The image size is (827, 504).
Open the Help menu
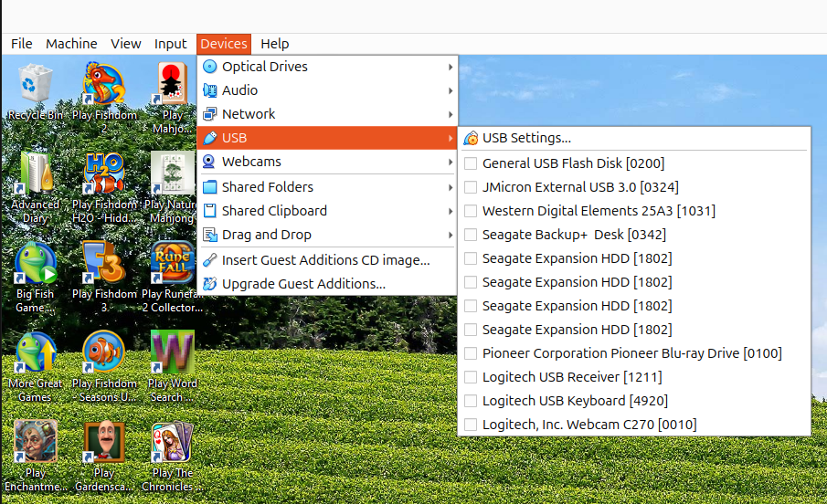pyautogui.click(x=275, y=44)
